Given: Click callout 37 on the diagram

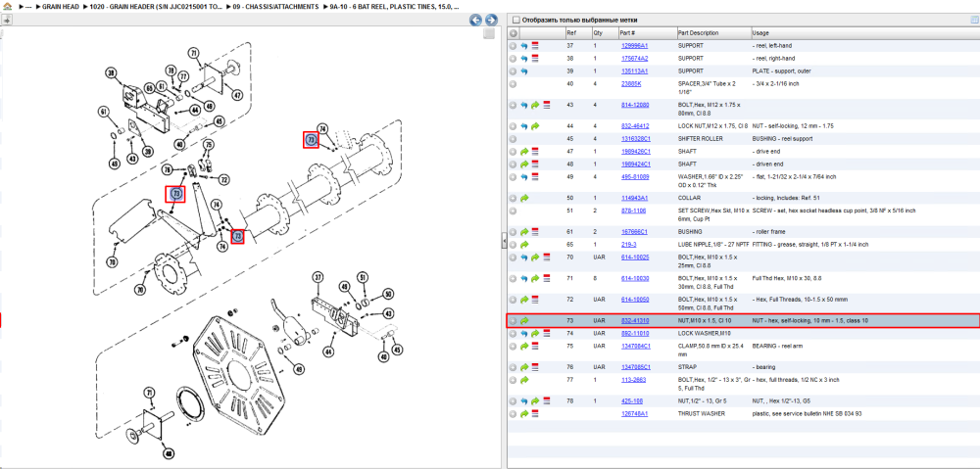Looking at the screenshot, I should 318,277.
